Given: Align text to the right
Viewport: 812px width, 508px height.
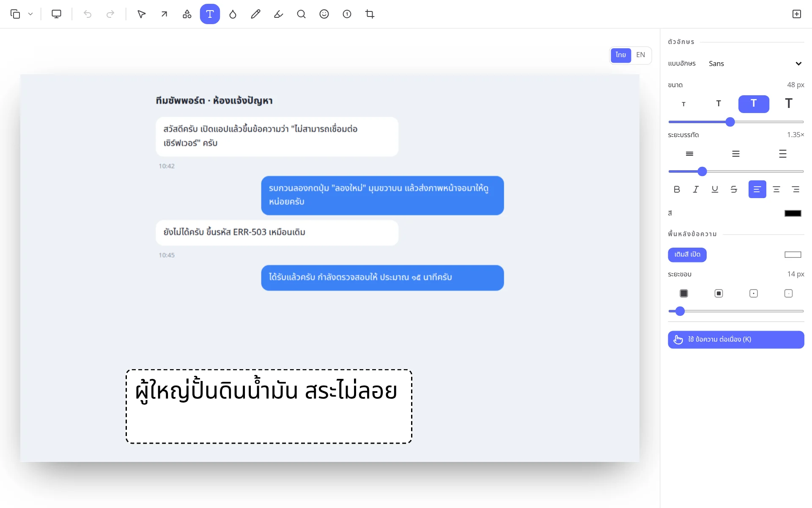Looking at the screenshot, I should pos(796,189).
